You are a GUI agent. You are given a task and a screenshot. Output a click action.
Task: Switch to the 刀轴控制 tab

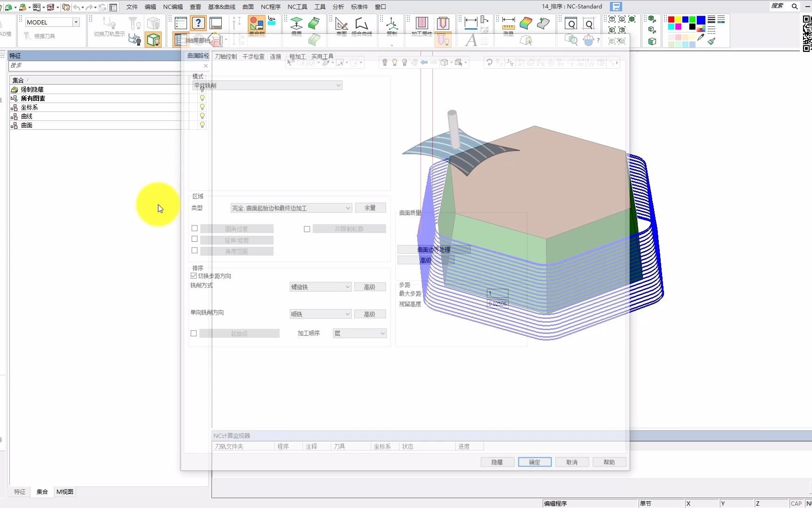[226, 56]
